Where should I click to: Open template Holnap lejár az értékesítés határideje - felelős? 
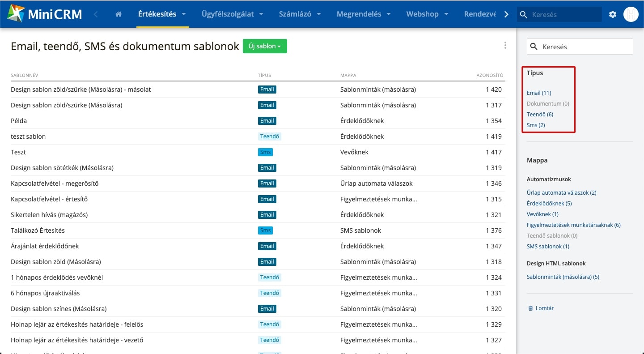(x=77, y=324)
